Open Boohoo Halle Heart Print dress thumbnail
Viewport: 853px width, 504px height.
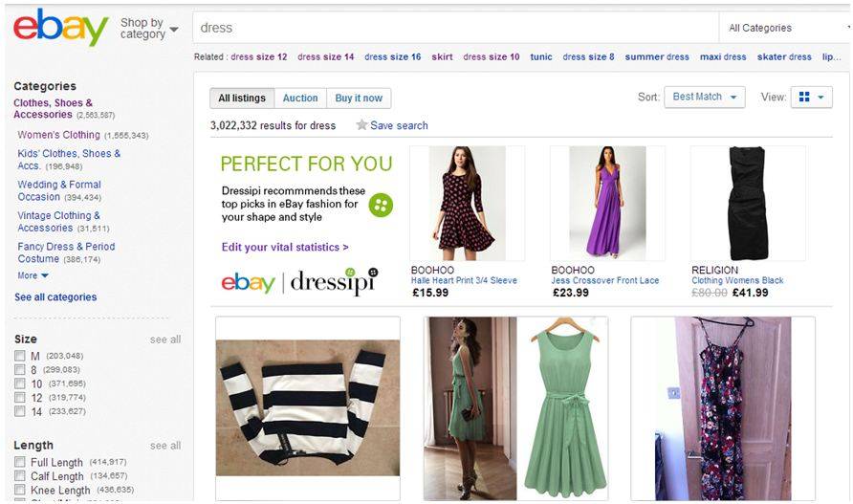[468, 203]
